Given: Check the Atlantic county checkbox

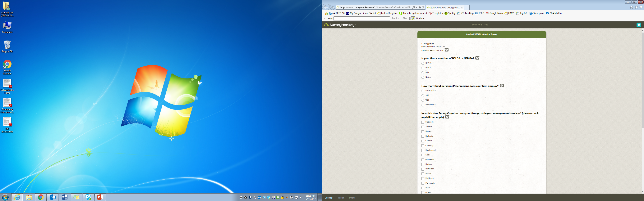Looking at the screenshot, I should tap(423, 127).
